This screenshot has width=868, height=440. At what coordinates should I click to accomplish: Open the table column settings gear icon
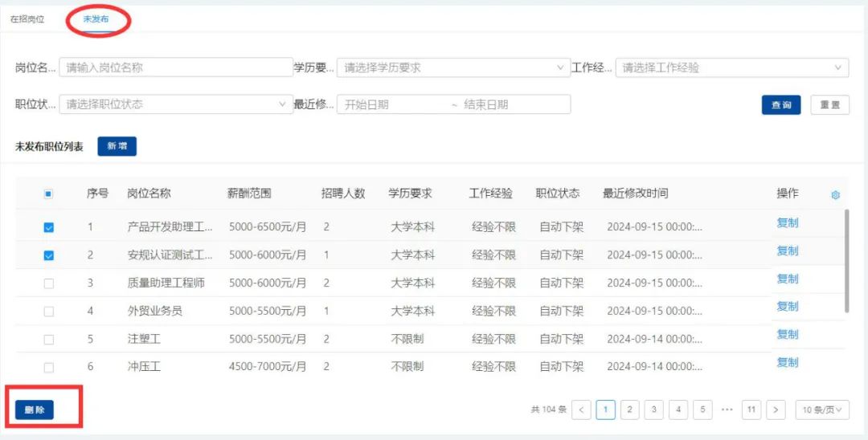(x=835, y=195)
